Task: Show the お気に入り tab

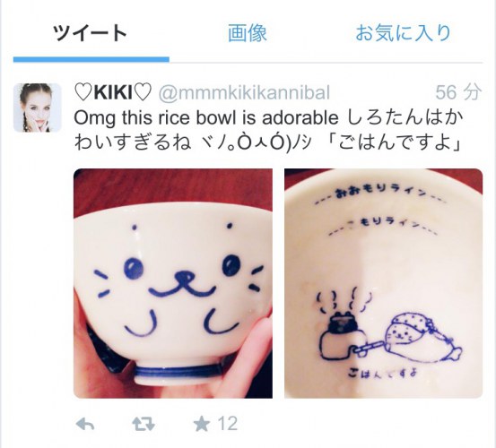Action: 403,33
